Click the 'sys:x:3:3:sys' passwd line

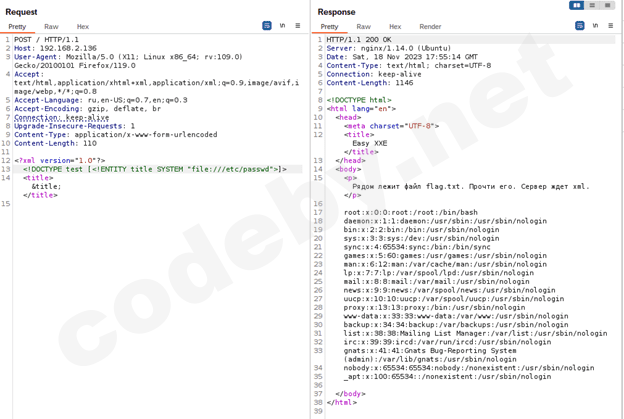pos(421,238)
